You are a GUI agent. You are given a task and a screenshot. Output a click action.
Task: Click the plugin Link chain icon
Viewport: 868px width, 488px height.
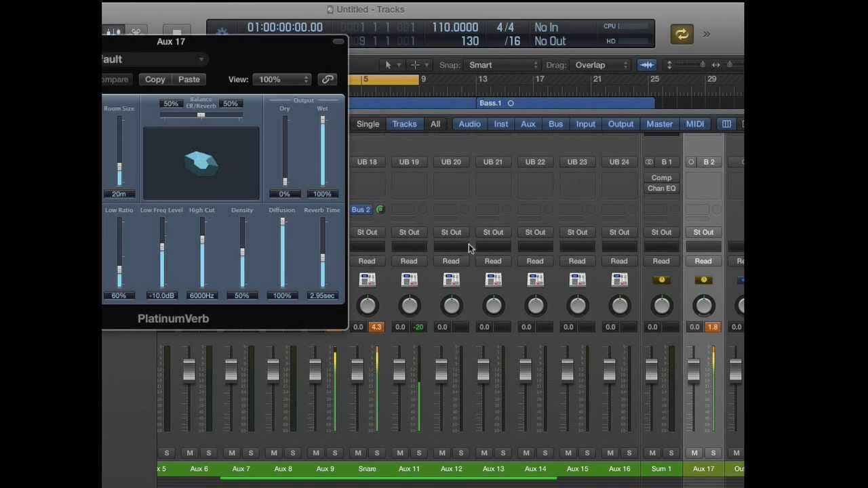tap(328, 79)
